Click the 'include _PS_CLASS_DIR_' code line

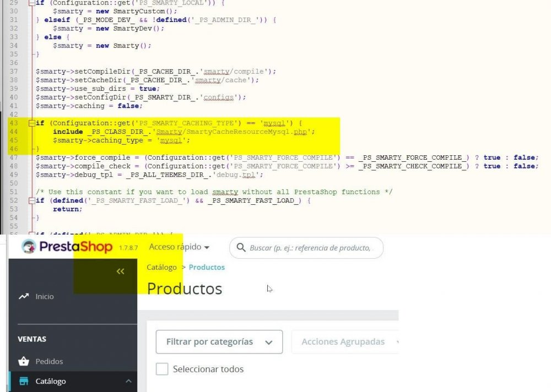184,132
